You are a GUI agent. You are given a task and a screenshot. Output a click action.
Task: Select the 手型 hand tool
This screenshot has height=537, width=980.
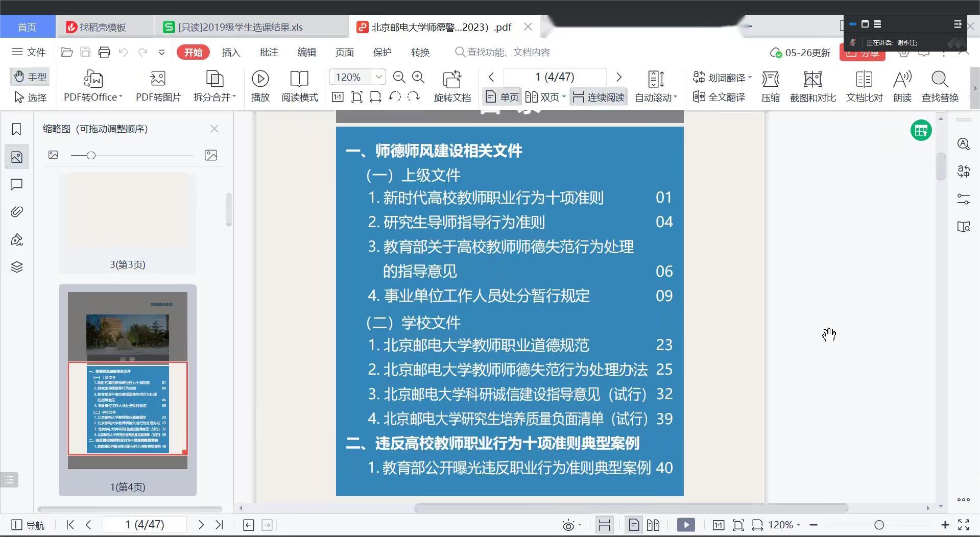pyautogui.click(x=30, y=77)
